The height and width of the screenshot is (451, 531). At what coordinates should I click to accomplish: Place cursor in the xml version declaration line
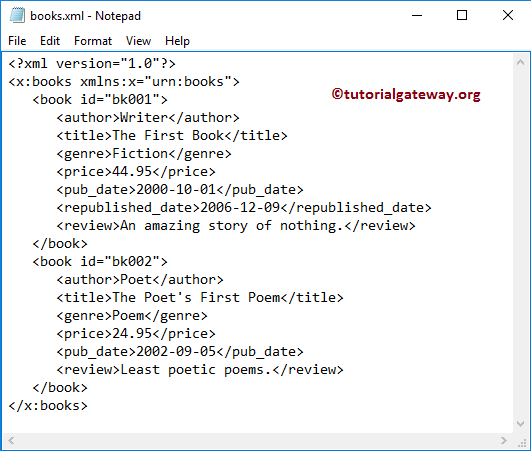[92, 64]
